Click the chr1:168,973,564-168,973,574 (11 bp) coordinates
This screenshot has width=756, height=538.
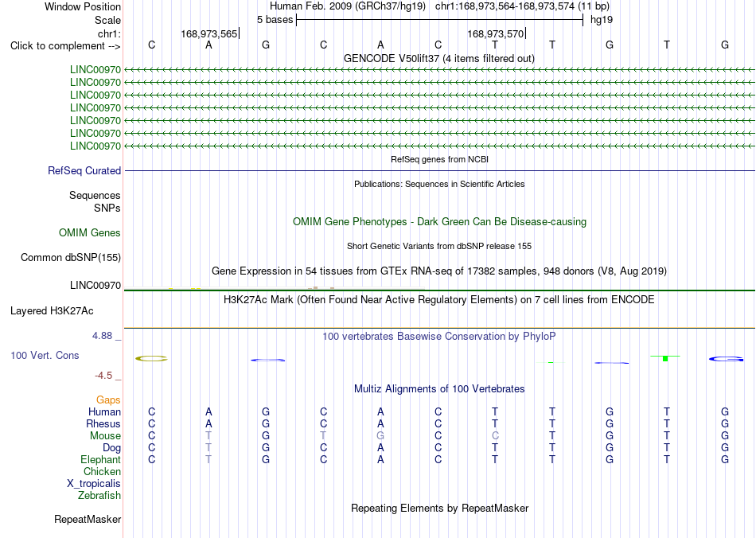522,6
